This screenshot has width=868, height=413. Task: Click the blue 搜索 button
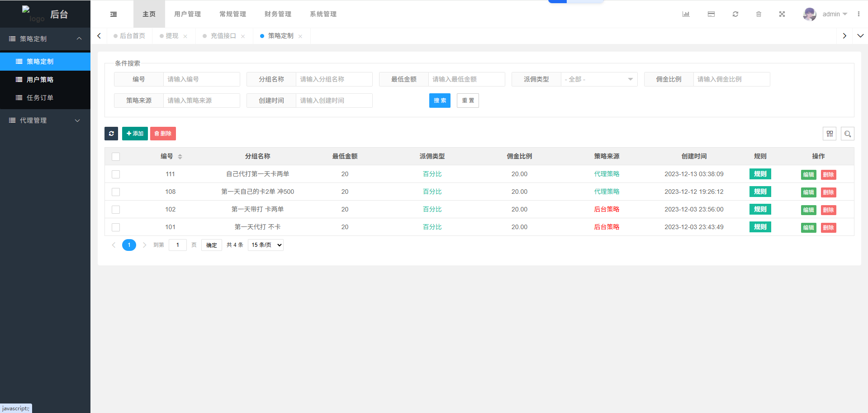pyautogui.click(x=440, y=101)
